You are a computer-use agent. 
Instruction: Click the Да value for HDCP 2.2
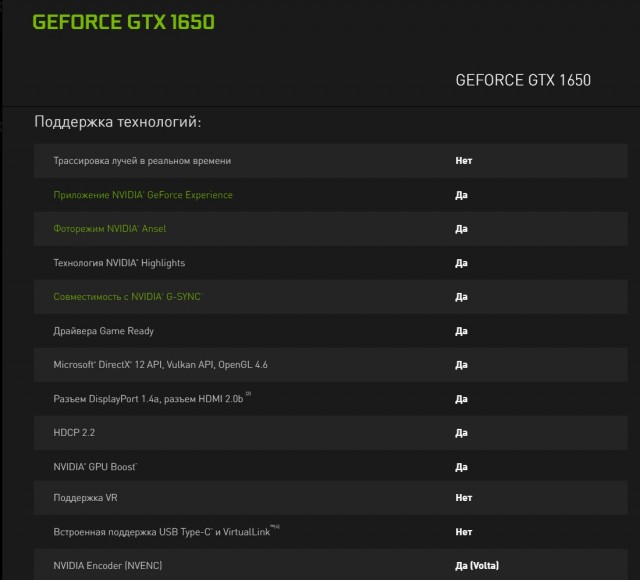click(461, 433)
